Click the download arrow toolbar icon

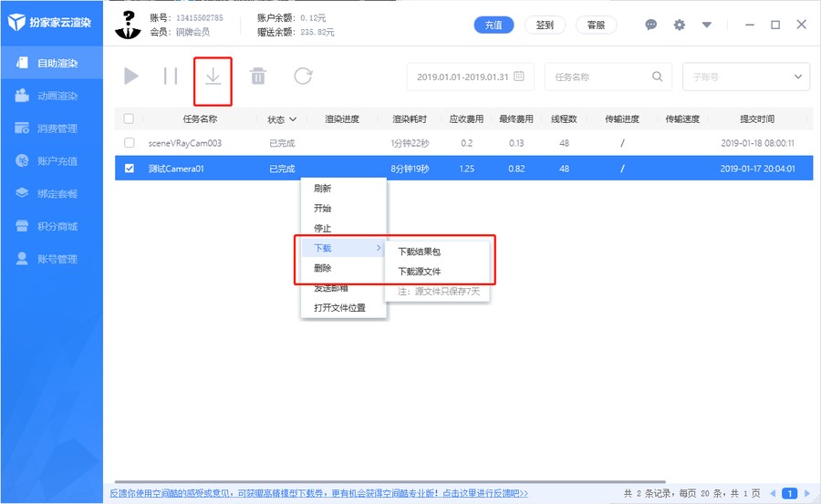click(213, 77)
